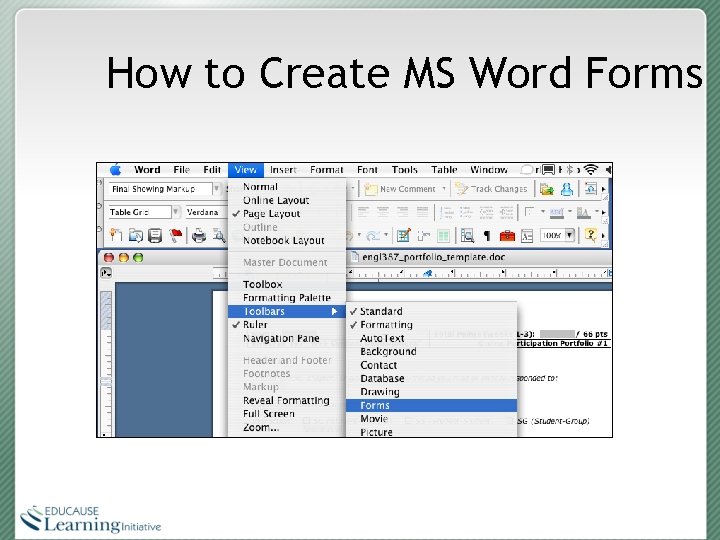Open the Redo history dropdown arrow

pos(386,235)
